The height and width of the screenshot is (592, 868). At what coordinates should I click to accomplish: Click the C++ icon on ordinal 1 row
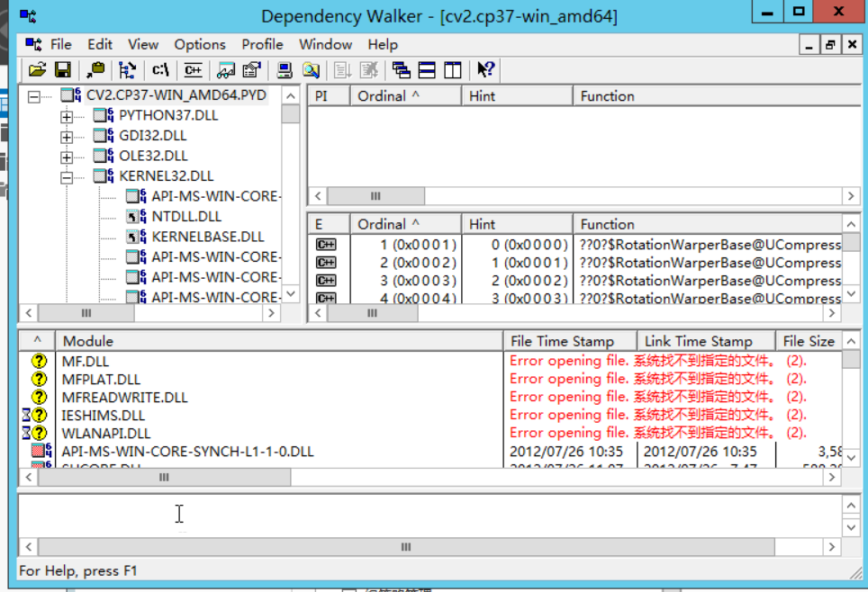[x=326, y=245]
